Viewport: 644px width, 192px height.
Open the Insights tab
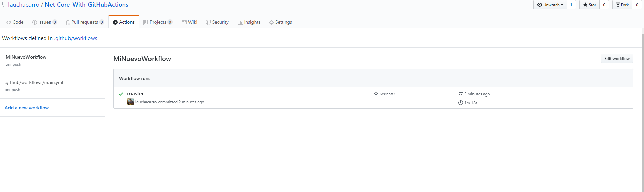[249, 22]
